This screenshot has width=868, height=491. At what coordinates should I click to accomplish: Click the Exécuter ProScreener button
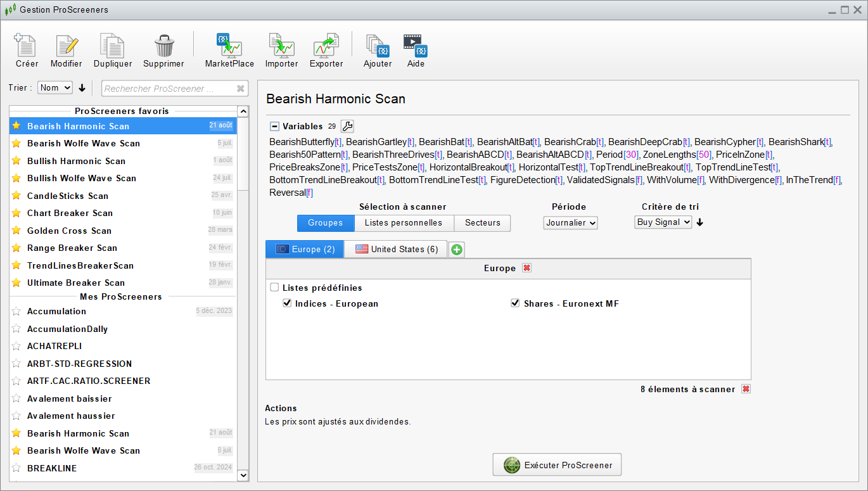point(557,465)
